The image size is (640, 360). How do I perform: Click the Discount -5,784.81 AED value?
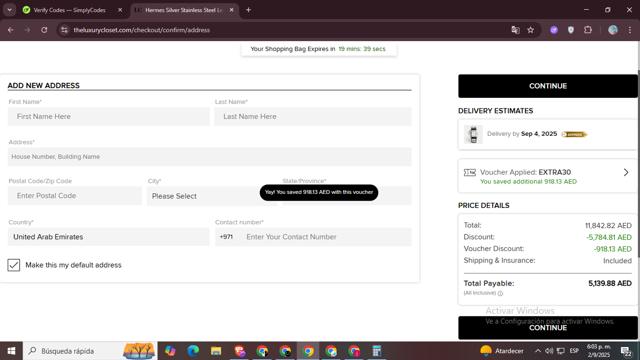point(609,237)
